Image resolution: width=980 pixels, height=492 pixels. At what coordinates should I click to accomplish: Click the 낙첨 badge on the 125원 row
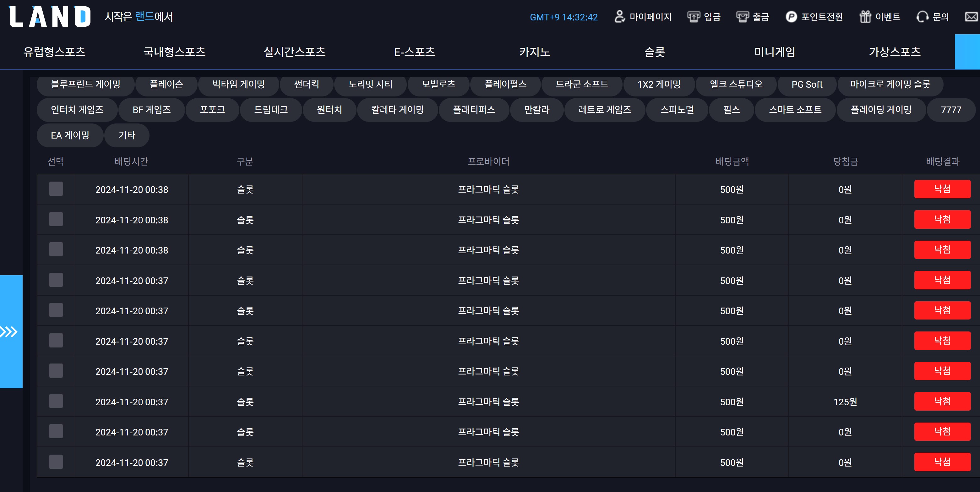click(x=942, y=401)
